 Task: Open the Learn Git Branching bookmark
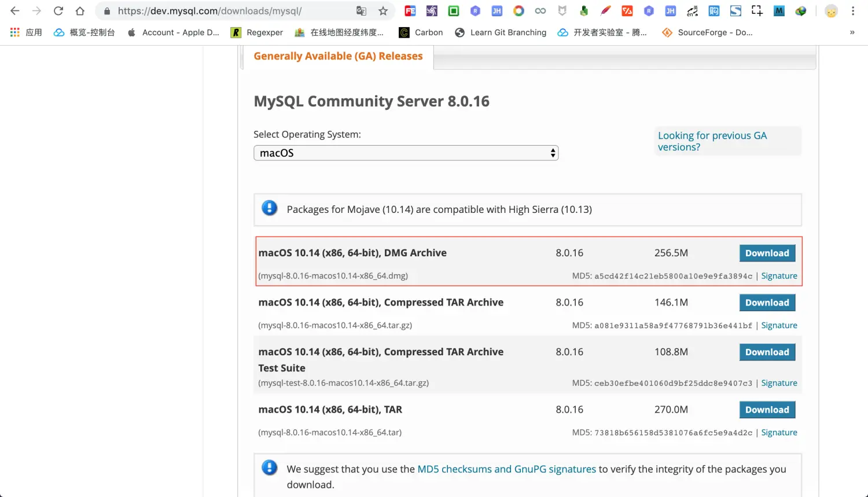[x=501, y=32]
